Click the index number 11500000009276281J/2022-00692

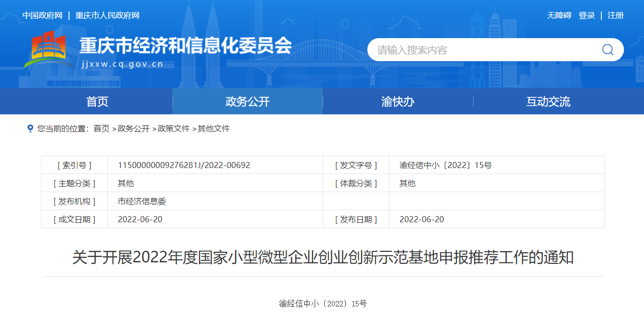coord(184,165)
